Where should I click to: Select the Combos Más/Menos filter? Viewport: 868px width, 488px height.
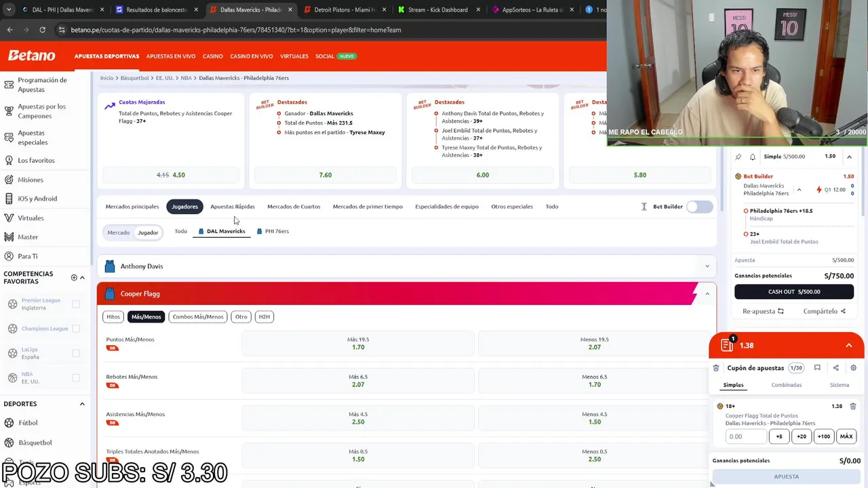197,317
